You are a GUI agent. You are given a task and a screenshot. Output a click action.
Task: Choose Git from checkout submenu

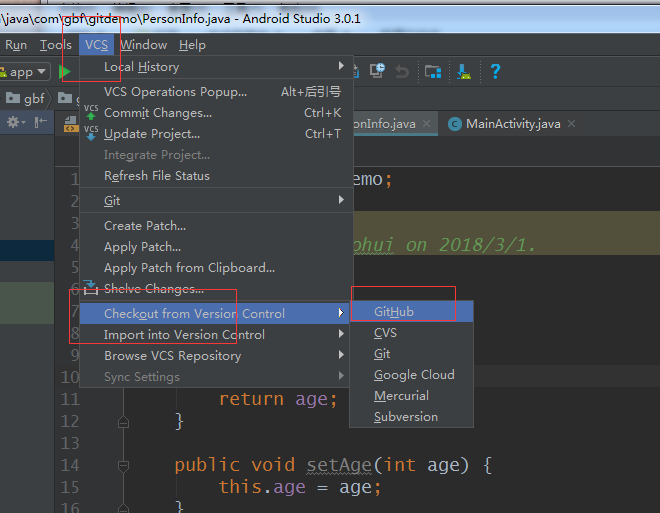(412, 354)
